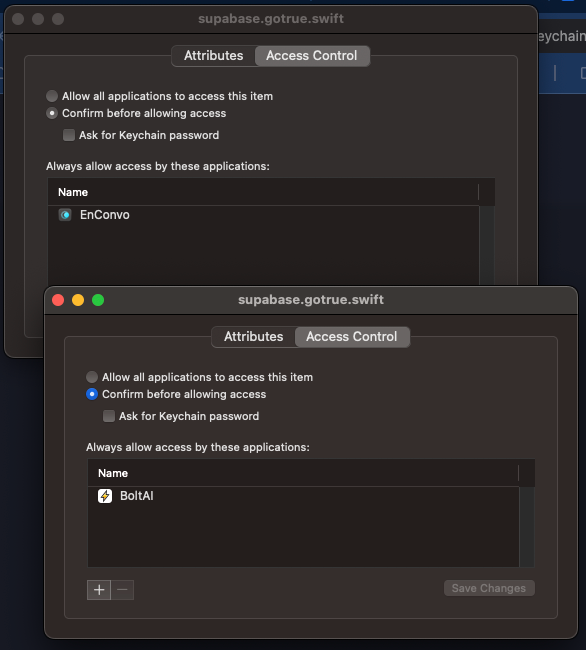
Task: Click the BoltAI app icon in list
Action: tap(105, 496)
